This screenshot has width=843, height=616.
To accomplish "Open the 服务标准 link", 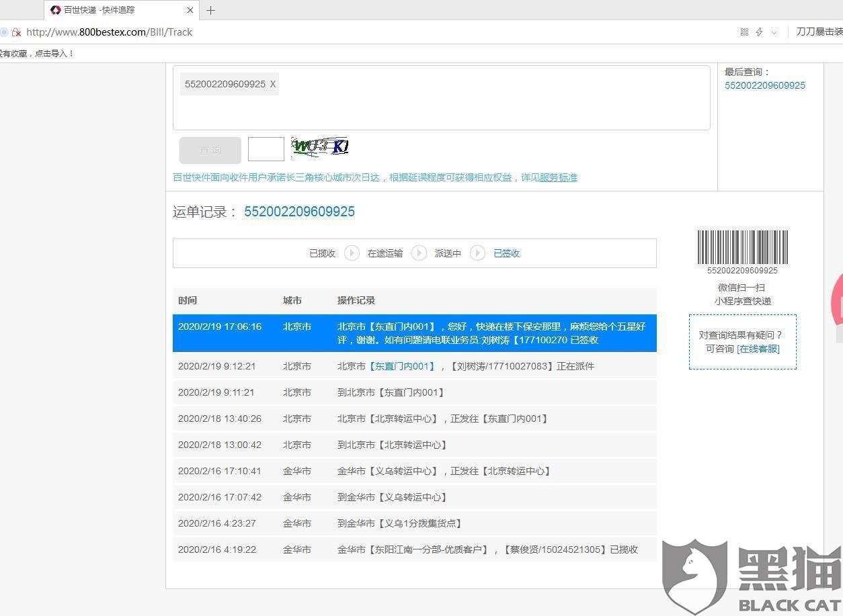I will (559, 177).
